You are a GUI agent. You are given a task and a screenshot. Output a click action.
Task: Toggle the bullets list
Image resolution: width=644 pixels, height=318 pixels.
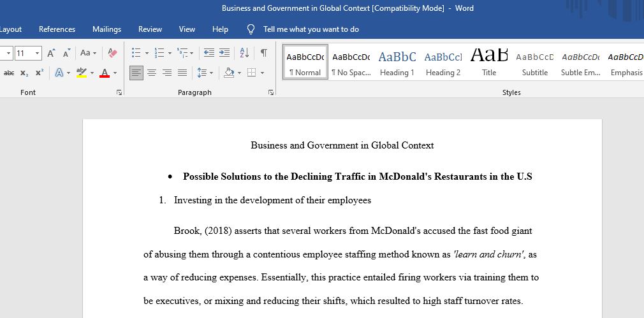(136, 53)
